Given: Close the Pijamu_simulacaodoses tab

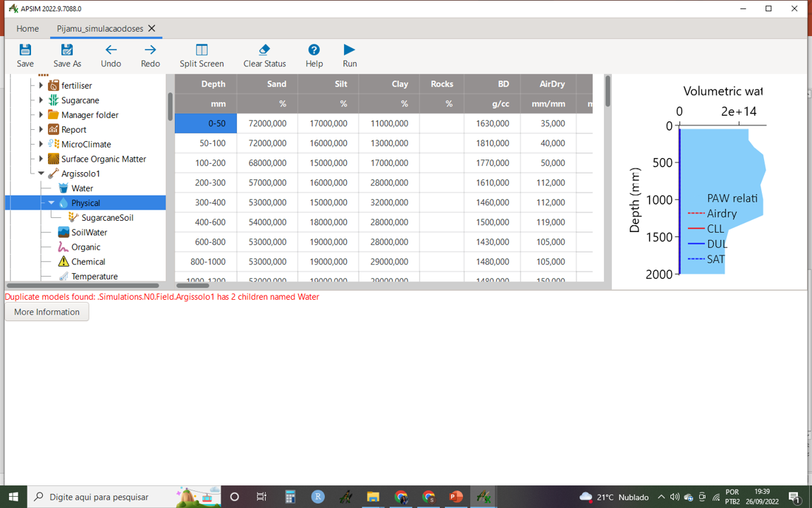Looking at the screenshot, I should coord(152,28).
